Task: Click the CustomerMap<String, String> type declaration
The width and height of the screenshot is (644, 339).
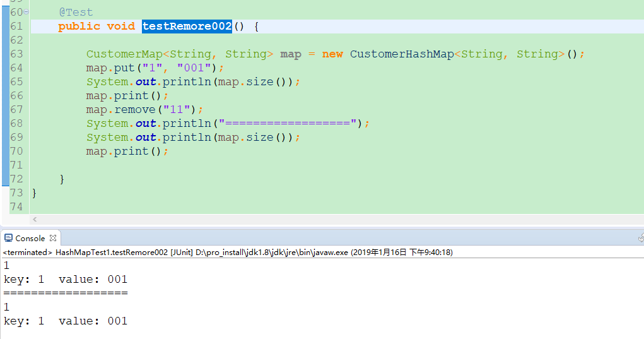Action: pos(180,54)
